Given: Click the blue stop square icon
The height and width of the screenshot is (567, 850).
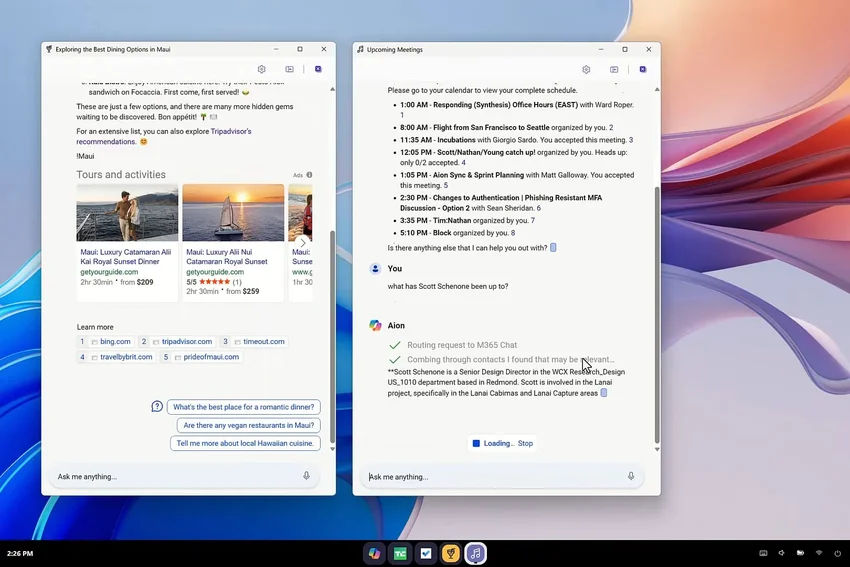Looking at the screenshot, I should pyautogui.click(x=476, y=443).
